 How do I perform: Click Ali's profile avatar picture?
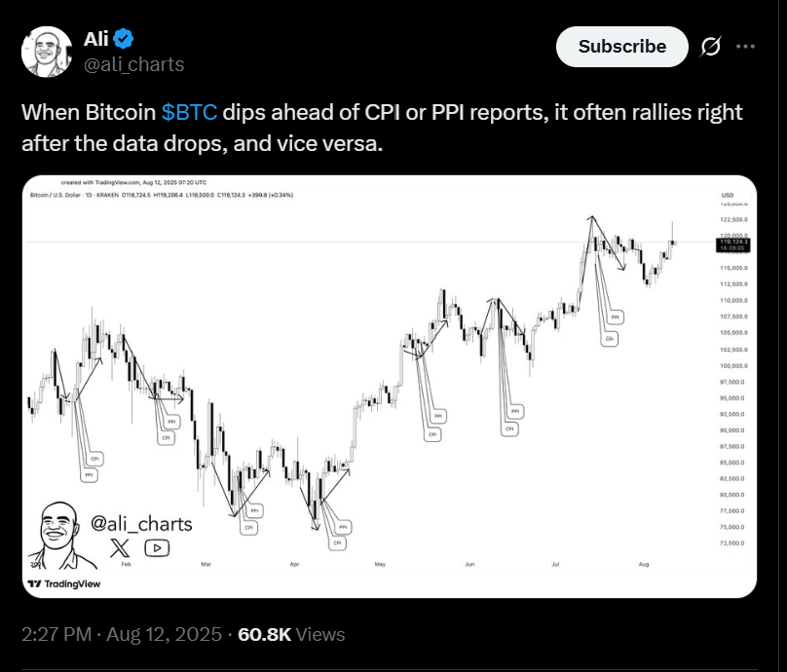pyautogui.click(x=47, y=52)
